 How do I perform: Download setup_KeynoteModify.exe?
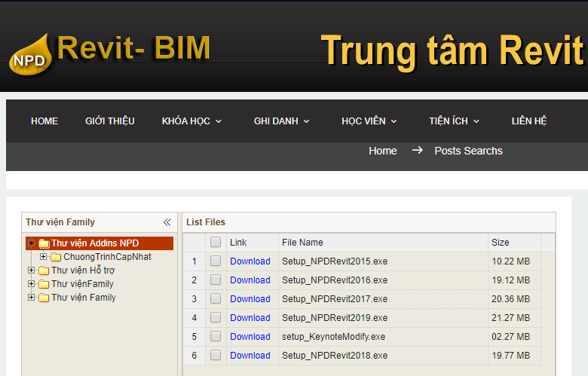pos(250,337)
